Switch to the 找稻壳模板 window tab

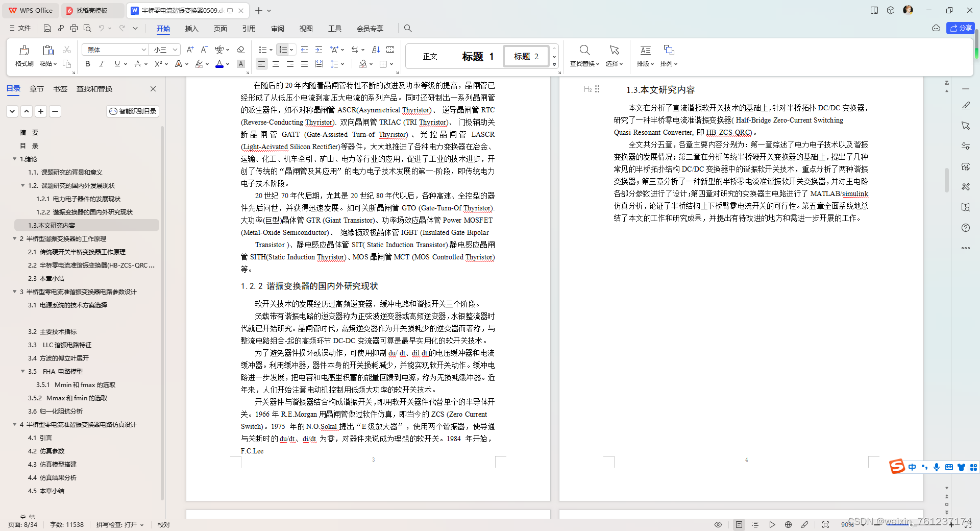92,10
